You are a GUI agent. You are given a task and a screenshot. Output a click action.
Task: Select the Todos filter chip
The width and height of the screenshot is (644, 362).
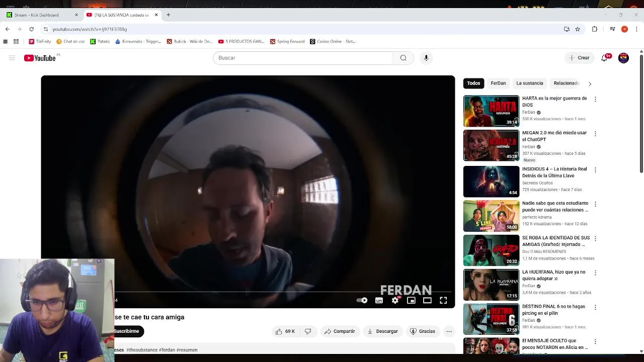(473, 83)
